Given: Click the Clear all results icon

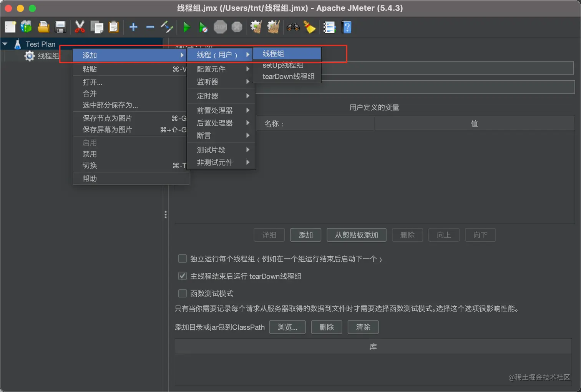Looking at the screenshot, I should [x=273, y=27].
